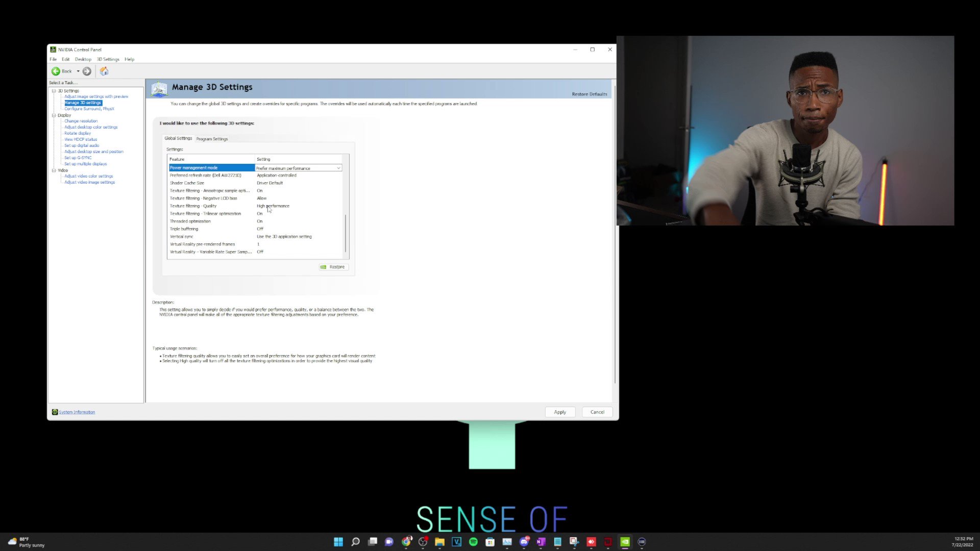Click the Home icon in the toolbar

click(x=104, y=71)
